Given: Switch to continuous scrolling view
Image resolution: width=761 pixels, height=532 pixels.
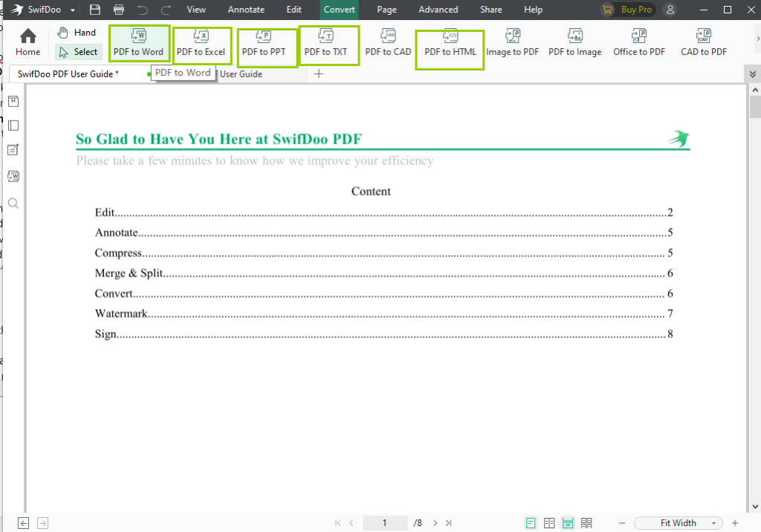Looking at the screenshot, I should coord(568,523).
